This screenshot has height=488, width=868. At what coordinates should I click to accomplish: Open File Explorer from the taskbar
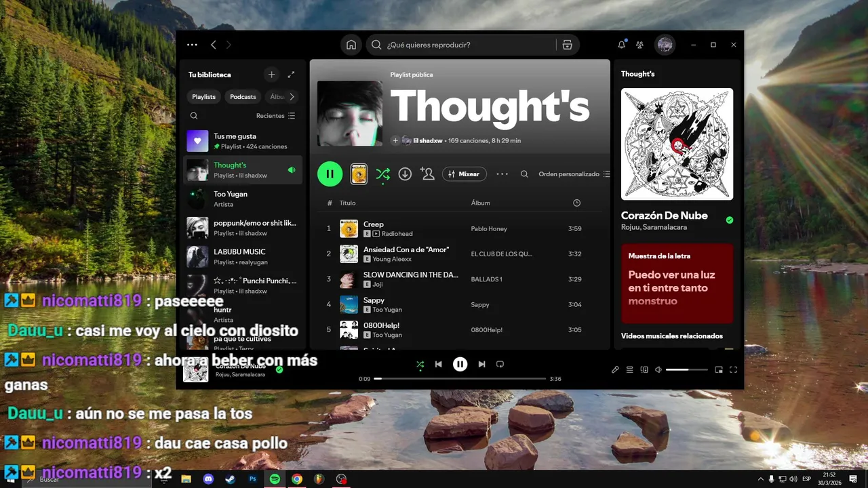(x=186, y=479)
